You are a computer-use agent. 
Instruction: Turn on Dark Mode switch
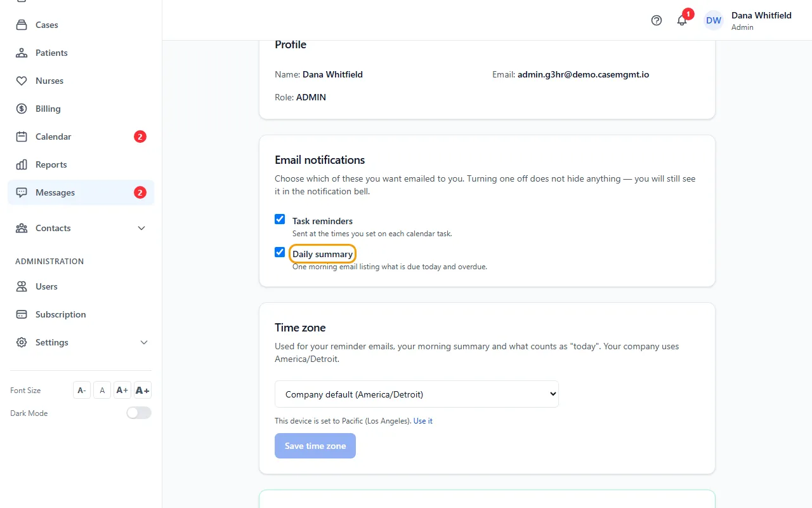[139, 413]
